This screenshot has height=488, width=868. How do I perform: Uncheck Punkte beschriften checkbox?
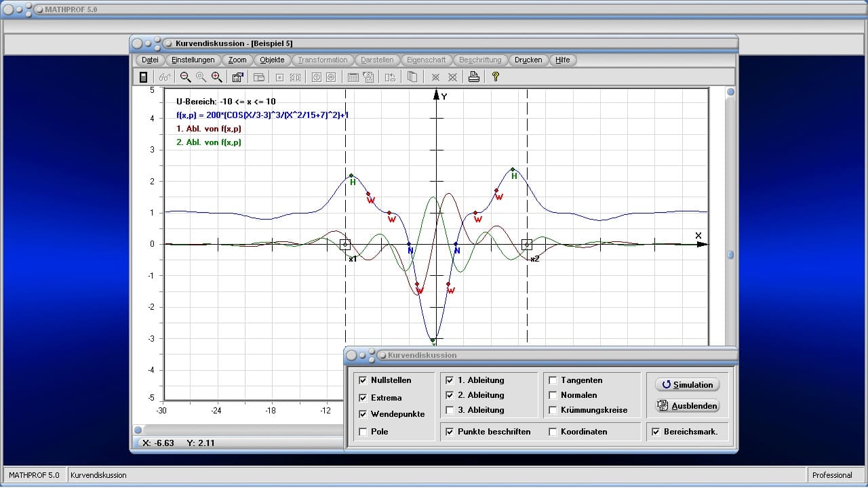450,432
